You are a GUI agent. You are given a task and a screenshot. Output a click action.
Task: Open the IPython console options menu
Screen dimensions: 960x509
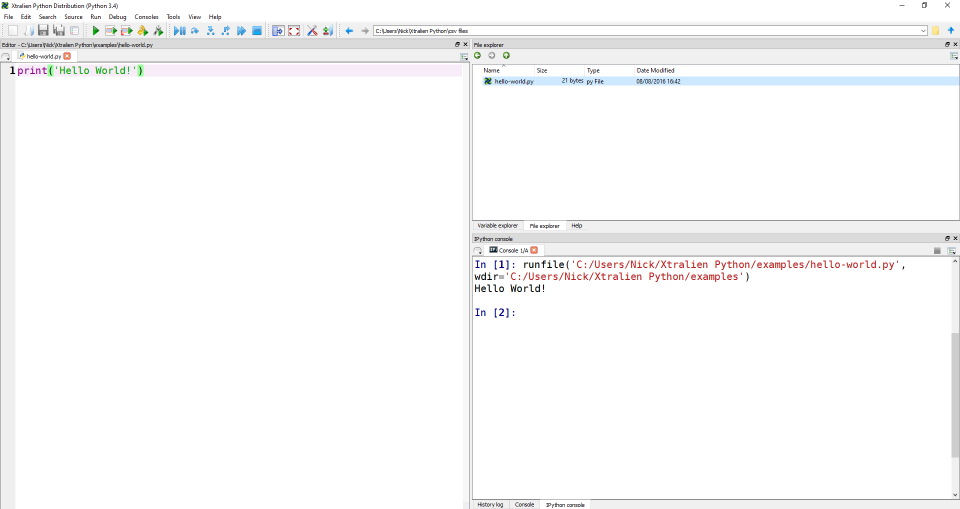pyautogui.click(x=953, y=250)
